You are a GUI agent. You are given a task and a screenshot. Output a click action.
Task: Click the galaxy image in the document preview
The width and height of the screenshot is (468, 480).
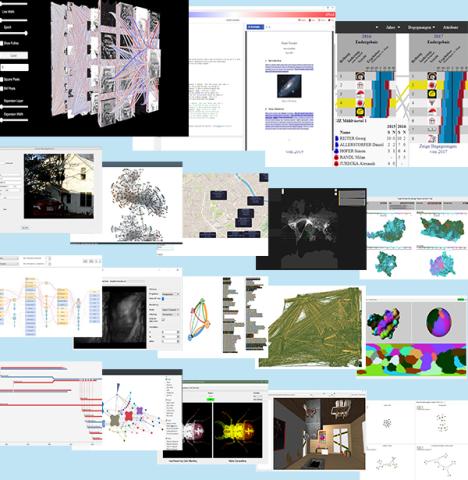[289, 86]
